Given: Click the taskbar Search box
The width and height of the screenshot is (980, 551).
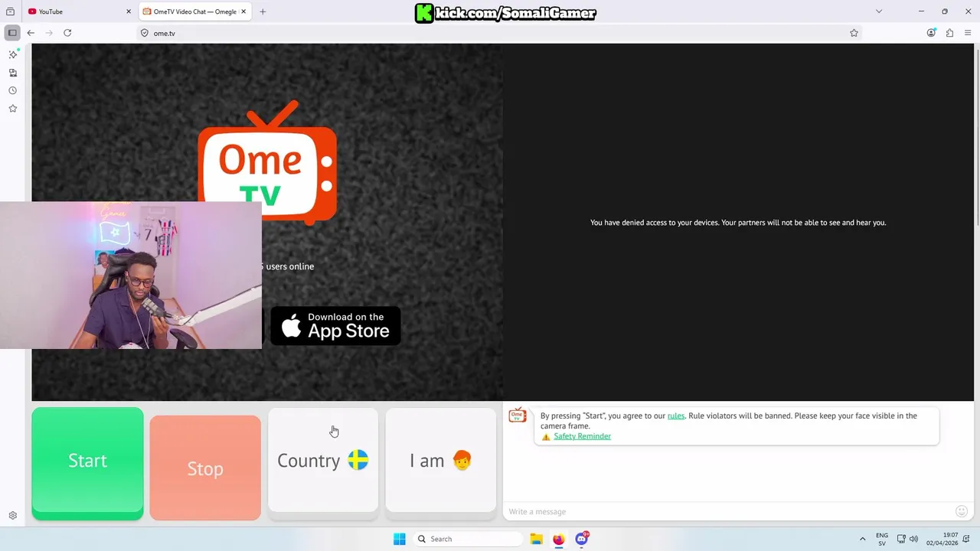Looking at the screenshot, I should [x=469, y=539].
